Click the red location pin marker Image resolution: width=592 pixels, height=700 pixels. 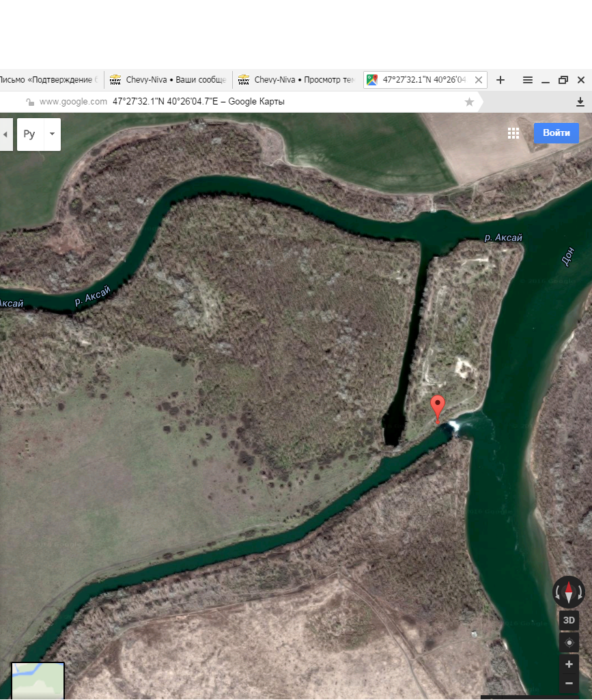[438, 408]
